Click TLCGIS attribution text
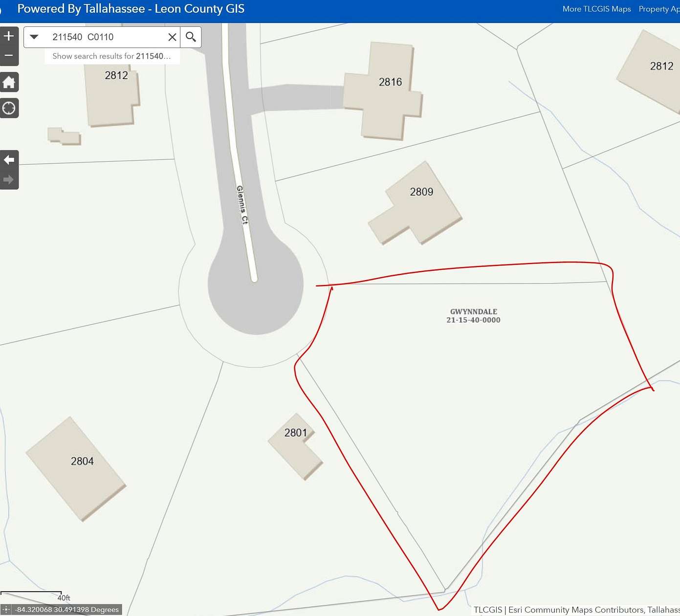The height and width of the screenshot is (616, 680). pyautogui.click(x=487, y=610)
